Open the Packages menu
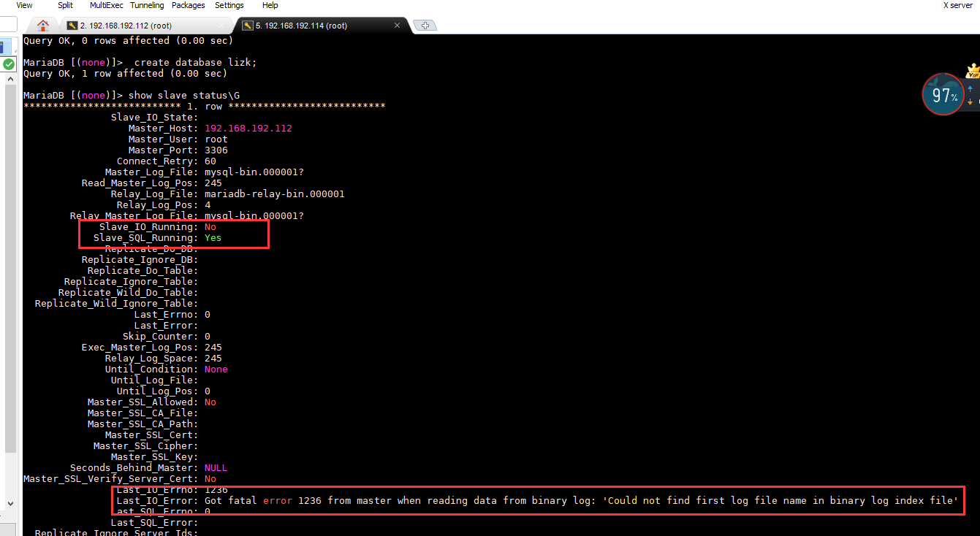Viewport: 980px width, 536px height. click(188, 5)
